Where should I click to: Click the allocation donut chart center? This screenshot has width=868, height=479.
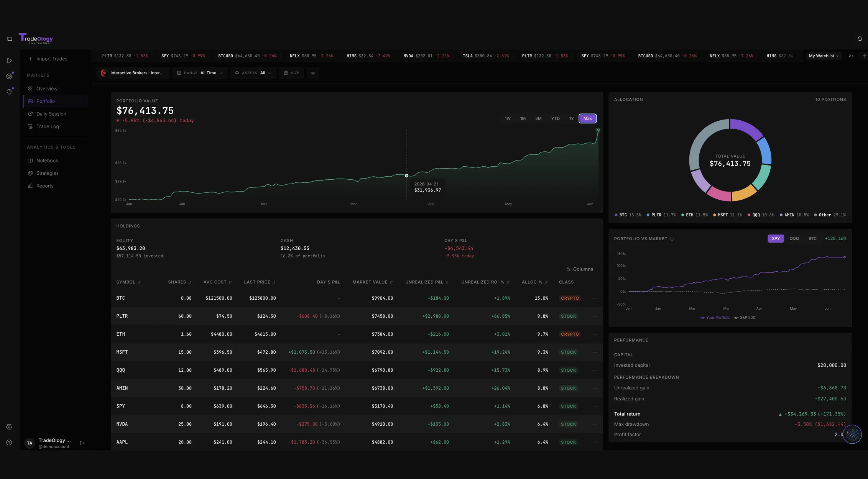(x=730, y=160)
